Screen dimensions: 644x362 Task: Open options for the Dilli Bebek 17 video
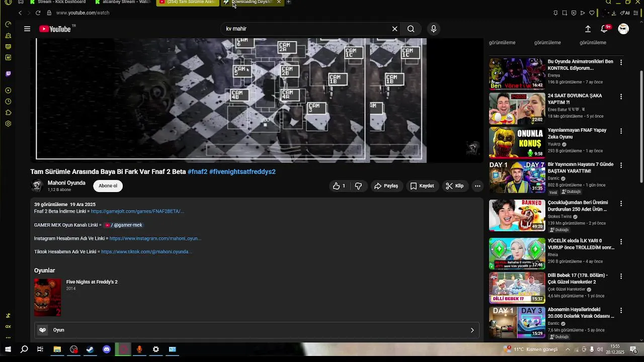621,277
